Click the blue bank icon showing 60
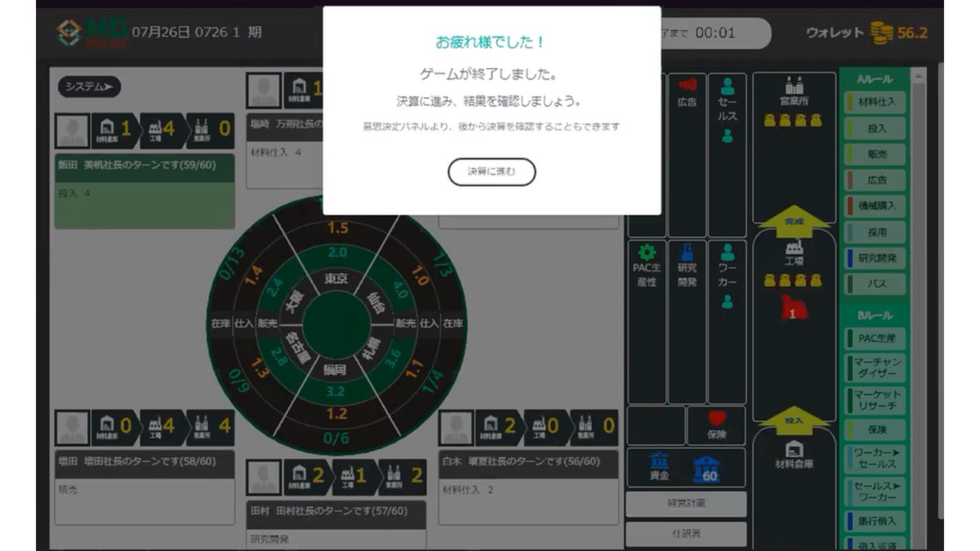 (x=705, y=467)
